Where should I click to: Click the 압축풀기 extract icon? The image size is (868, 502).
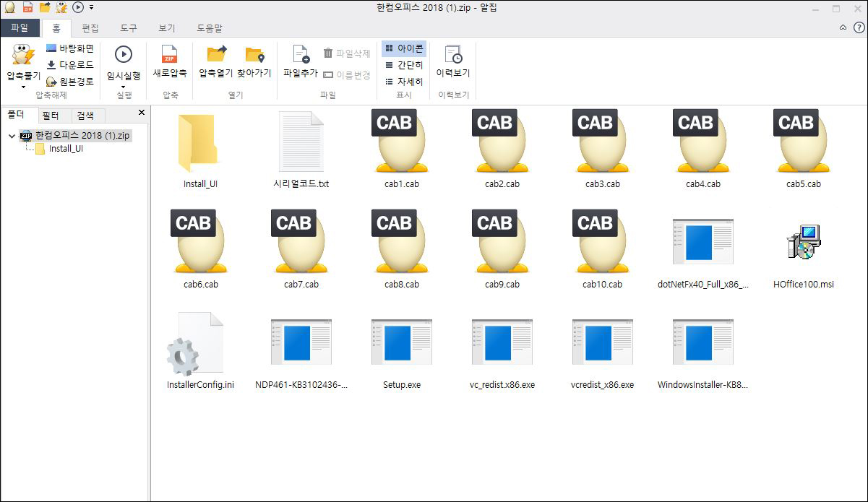point(23,56)
